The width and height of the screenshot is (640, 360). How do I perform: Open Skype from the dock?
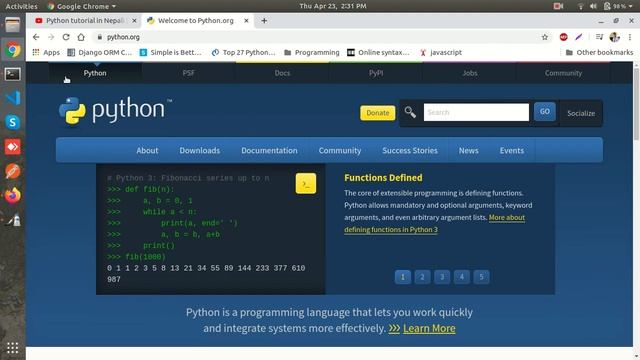click(13, 122)
